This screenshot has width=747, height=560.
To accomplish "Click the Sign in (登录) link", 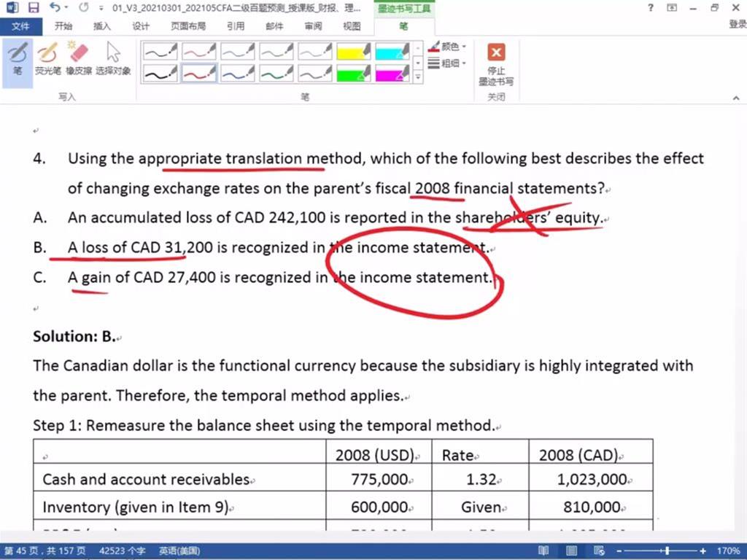I will (737, 25).
